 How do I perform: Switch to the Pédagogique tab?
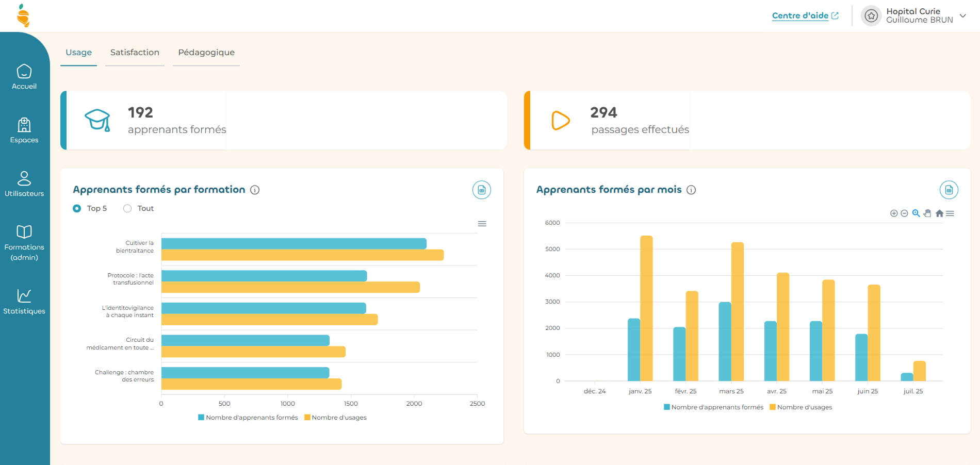206,53
